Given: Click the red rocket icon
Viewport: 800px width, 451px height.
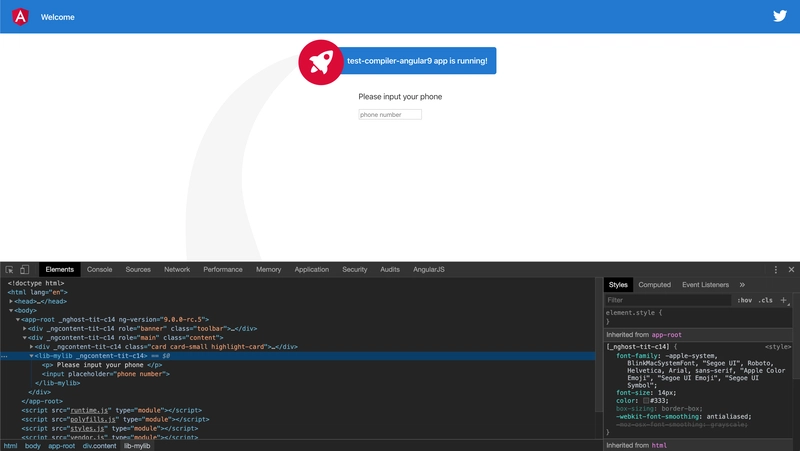Looking at the screenshot, I should (x=320, y=62).
